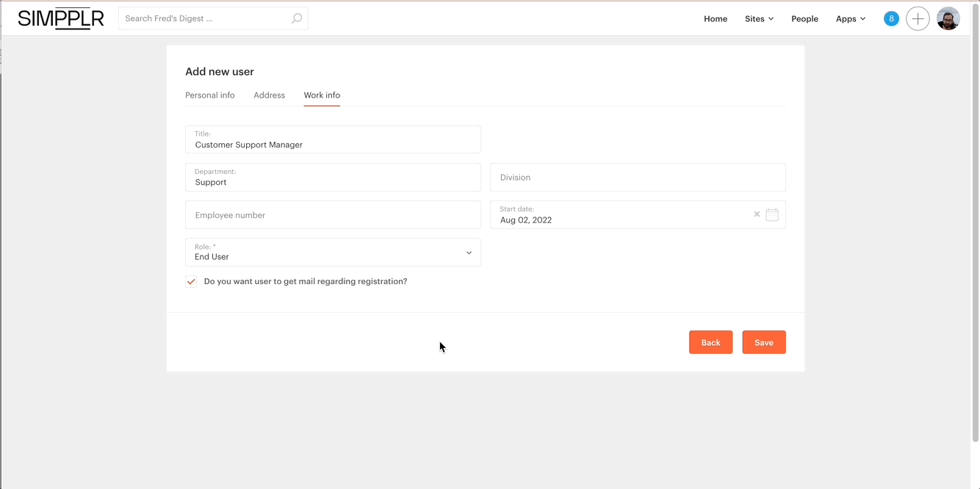The image size is (980, 489).
Task: Click the plus create icon
Action: [918, 19]
